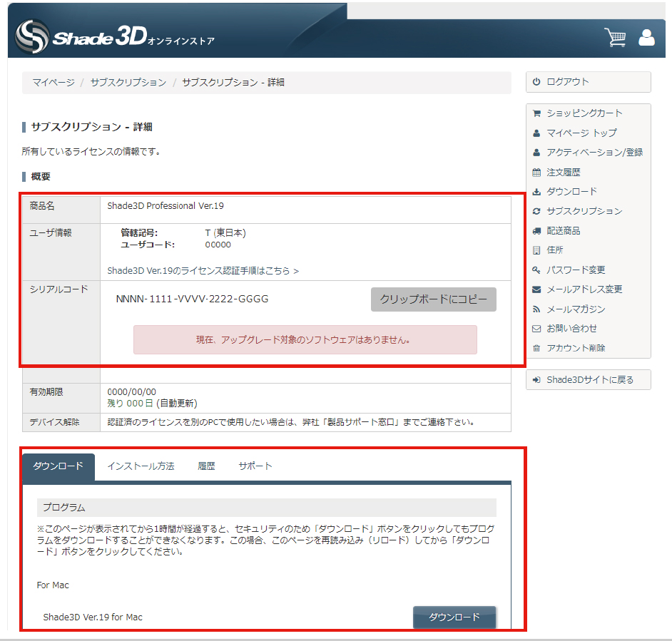
Task: Click ログアウト in sidebar
Action: point(568,81)
